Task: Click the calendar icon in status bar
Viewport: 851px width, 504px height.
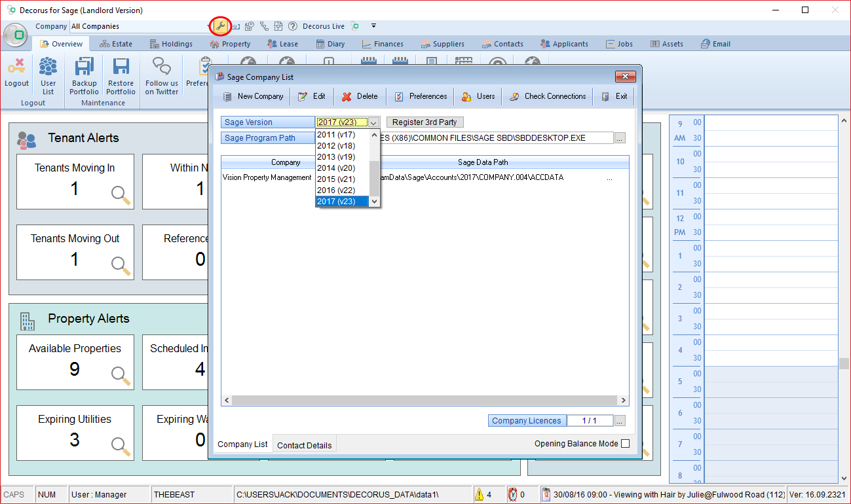Action: coord(546,494)
